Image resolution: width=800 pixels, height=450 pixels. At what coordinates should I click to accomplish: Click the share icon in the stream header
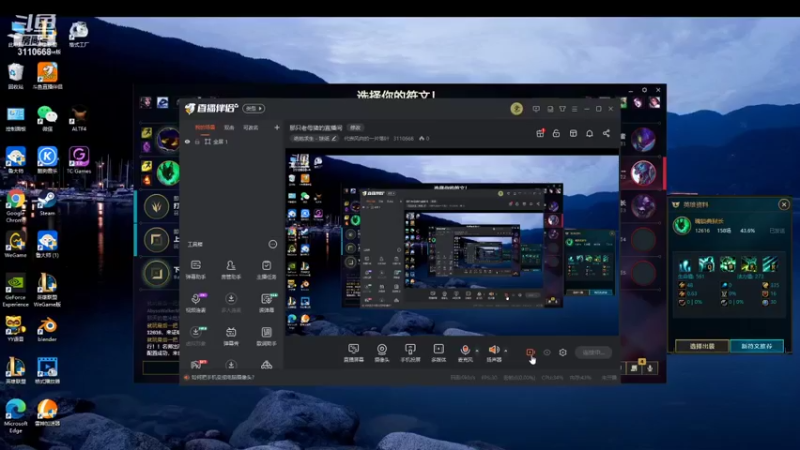point(606,133)
